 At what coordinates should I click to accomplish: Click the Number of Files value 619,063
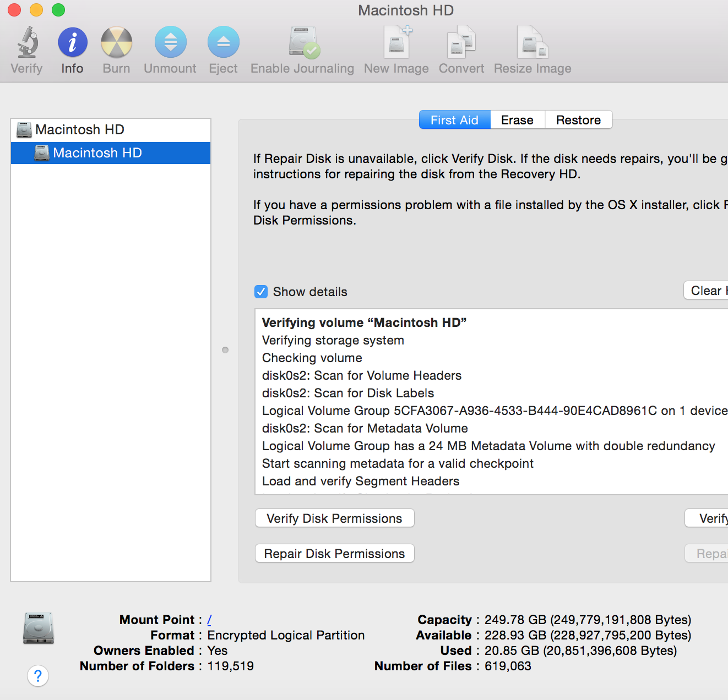508,666
